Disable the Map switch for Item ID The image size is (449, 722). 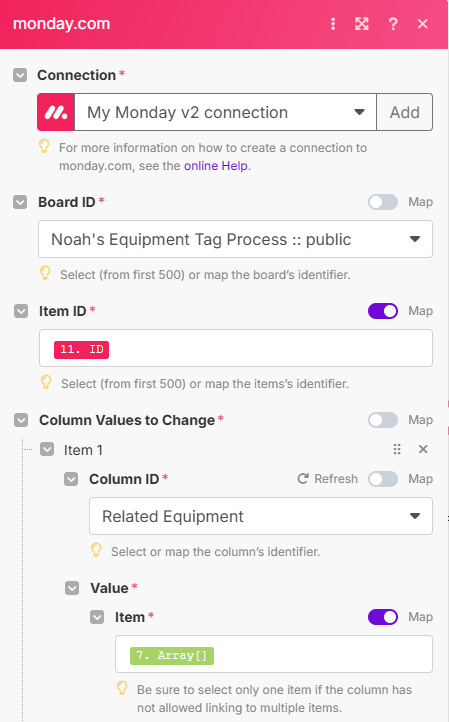point(383,311)
